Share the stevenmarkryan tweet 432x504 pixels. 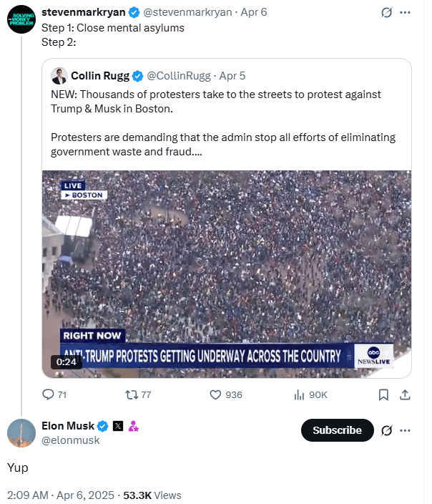(404, 394)
